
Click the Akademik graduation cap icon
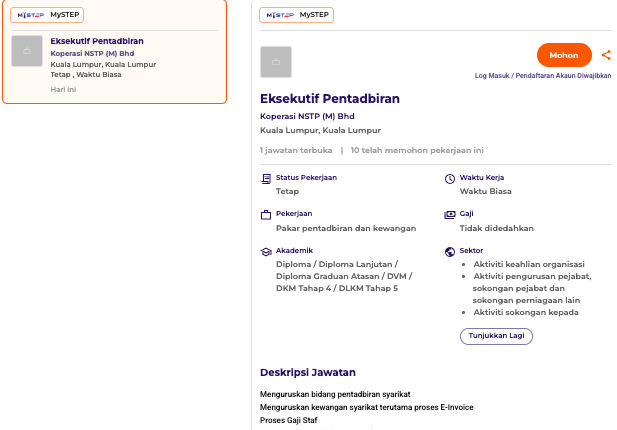(266, 252)
